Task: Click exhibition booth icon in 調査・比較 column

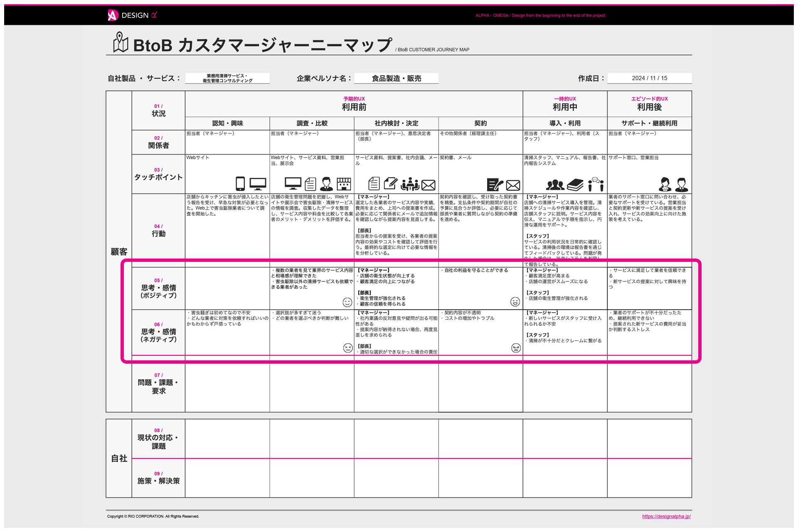Action: [344, 184]
